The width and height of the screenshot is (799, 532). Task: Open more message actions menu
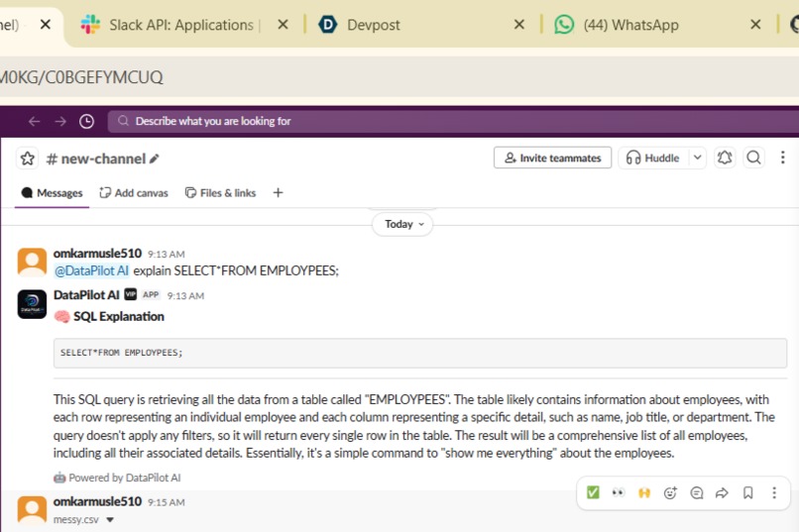click(x=774, y=492)
